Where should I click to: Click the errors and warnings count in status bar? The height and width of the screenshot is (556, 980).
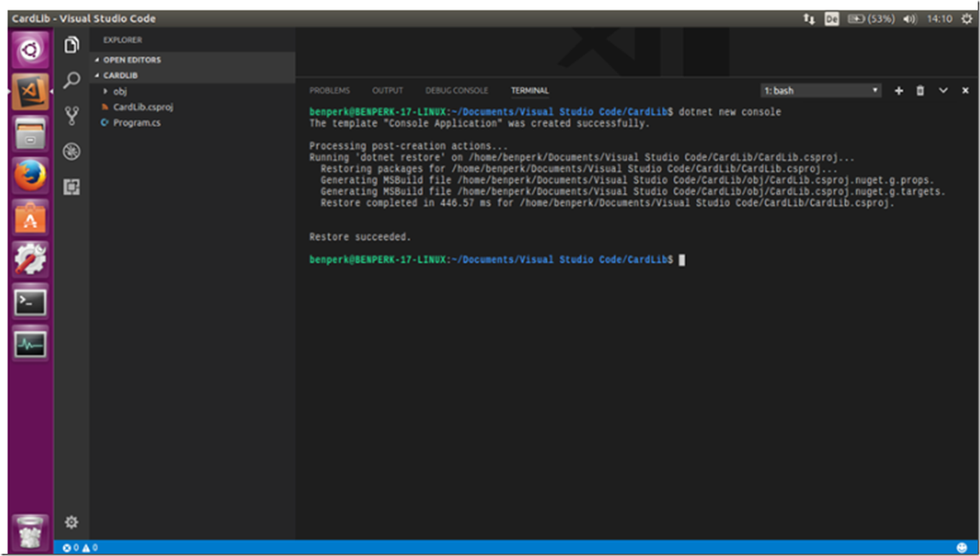[80, 548]
